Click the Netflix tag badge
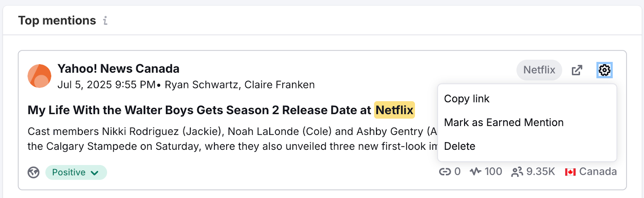Viewport: 644px width, 198px height. pyautogui.click(x=539, y=70)
